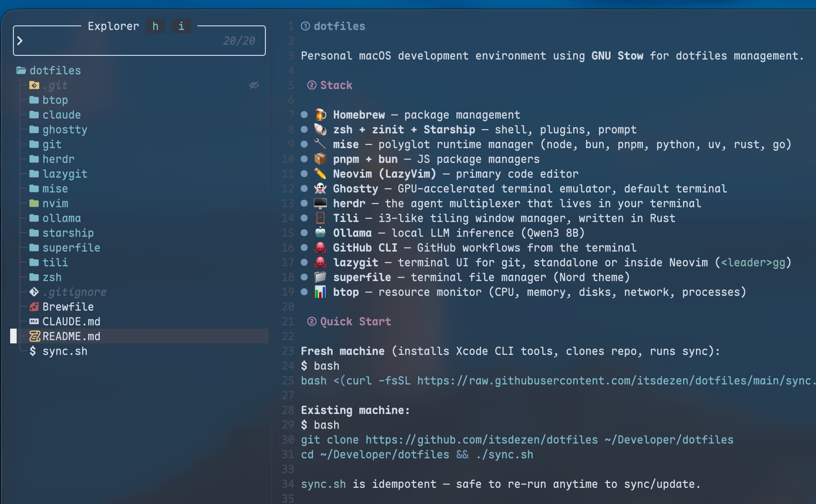The height and width of the screenshot is (504, 816).
Task: Click the h key hint in Explorer title
Action: 156,26
